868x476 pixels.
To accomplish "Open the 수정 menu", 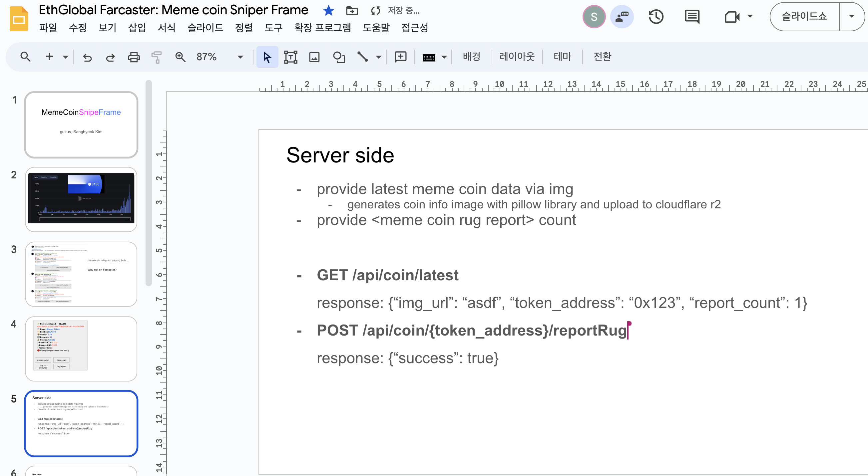I will point(78,28).
